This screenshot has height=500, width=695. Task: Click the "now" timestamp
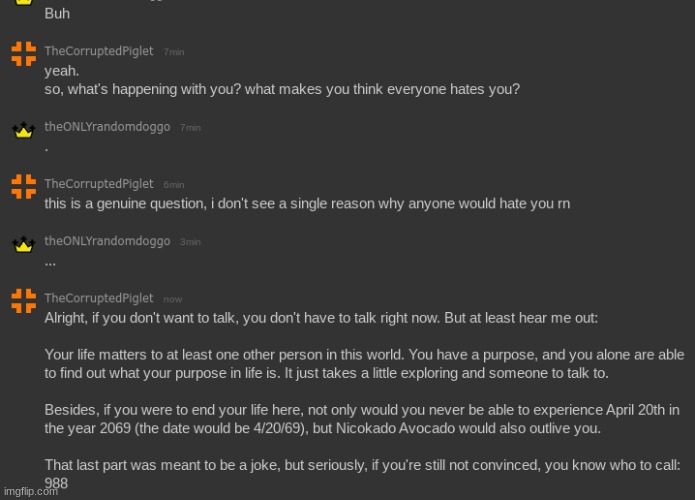[172, 299]
